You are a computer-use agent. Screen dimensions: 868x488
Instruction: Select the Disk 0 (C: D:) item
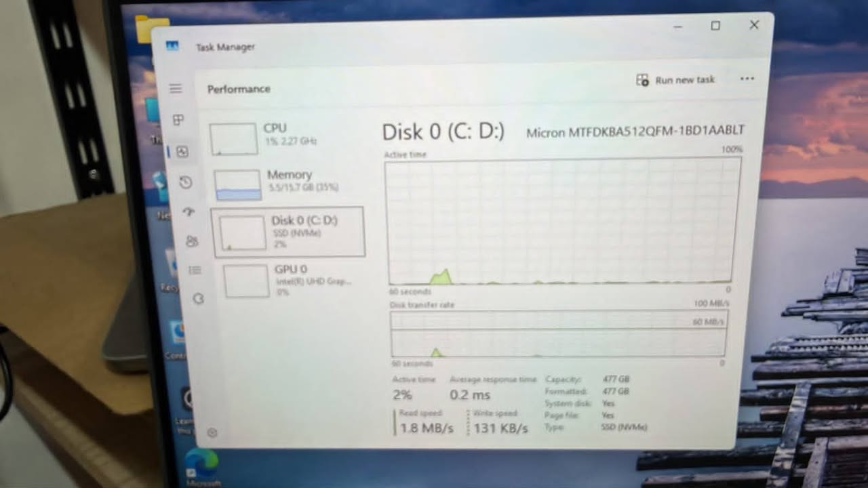[289, 232]
